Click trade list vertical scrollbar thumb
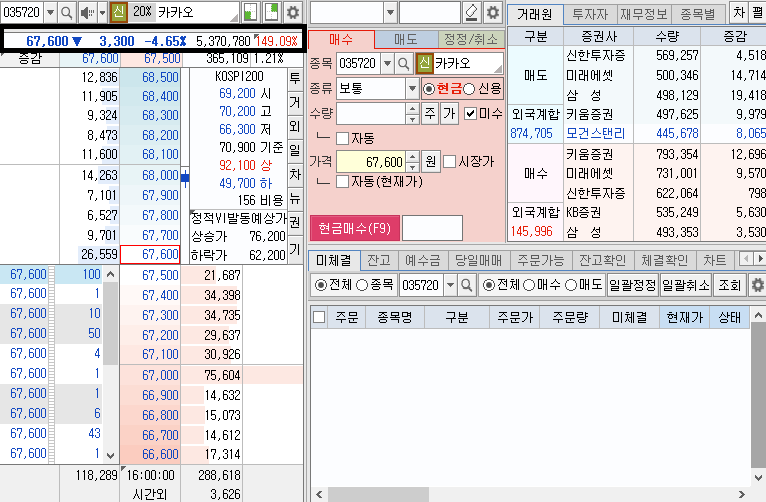 coord(111,323)
